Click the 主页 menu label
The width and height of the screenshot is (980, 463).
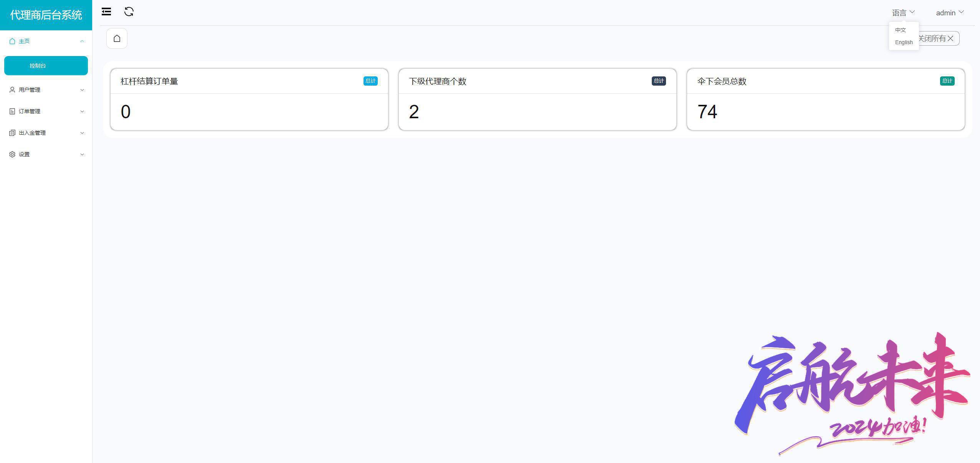24,41
